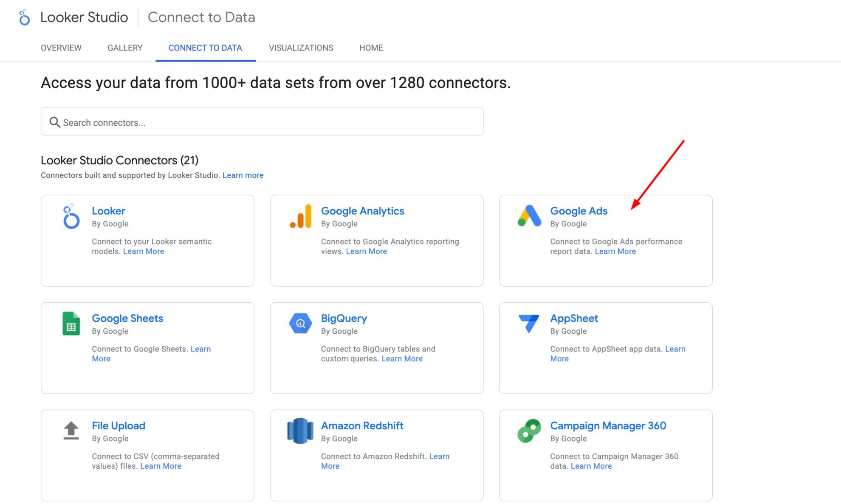841x504 pixels.
Task: Open the File Upload connector title
Action: click(x=119, y=426)
